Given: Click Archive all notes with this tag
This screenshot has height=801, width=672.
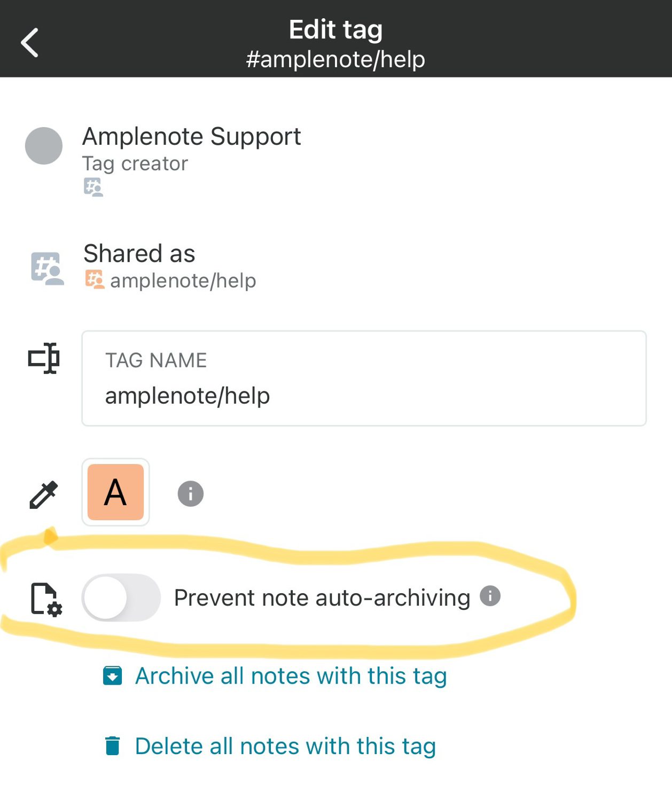Looking at the screenshot, I should tap(291, 676).
